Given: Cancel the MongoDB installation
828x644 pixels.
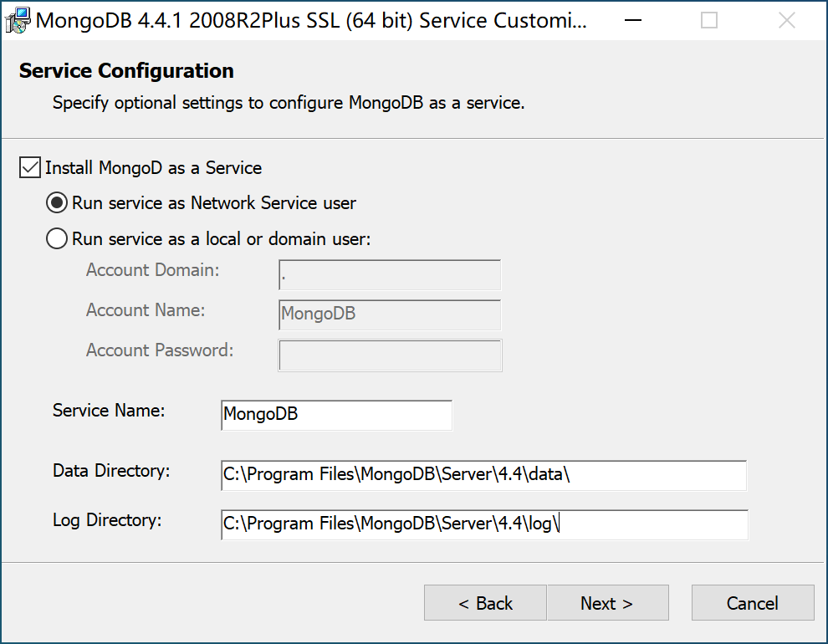Looking at the screenshot, I should click(x=753, y=602).
